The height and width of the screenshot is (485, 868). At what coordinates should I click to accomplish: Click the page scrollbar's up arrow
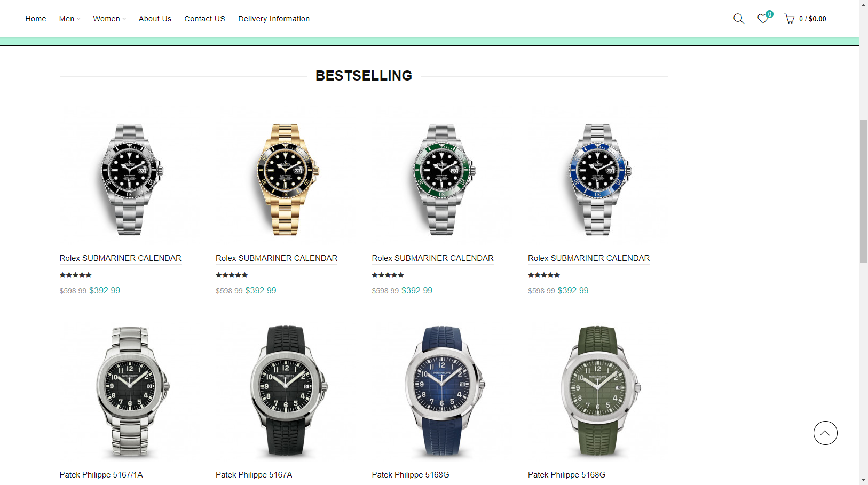(863, 4)
